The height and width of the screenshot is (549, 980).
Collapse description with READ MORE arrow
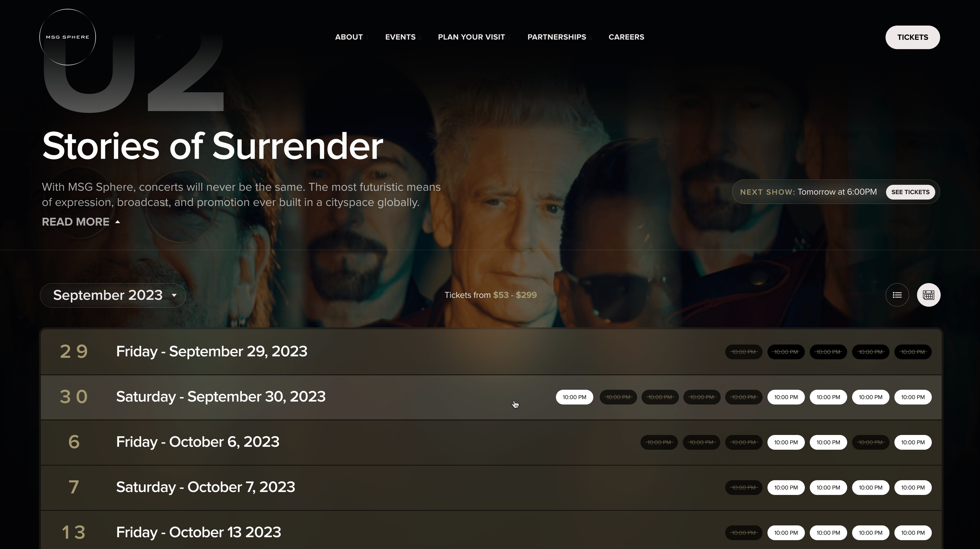(81, 222)
